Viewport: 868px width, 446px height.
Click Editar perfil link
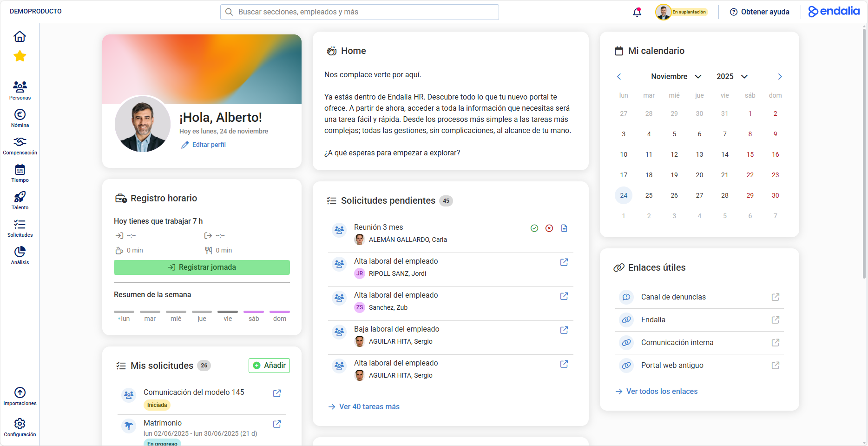[x=204, y=145]
